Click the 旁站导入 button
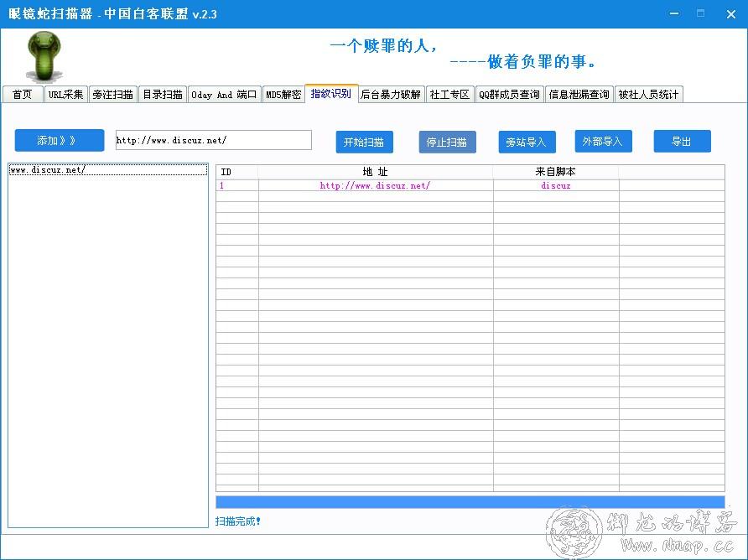 [526, 143]
